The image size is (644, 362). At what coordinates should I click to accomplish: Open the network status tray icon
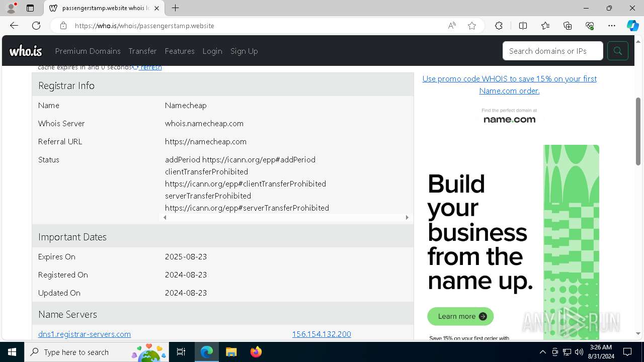[567, 352]
